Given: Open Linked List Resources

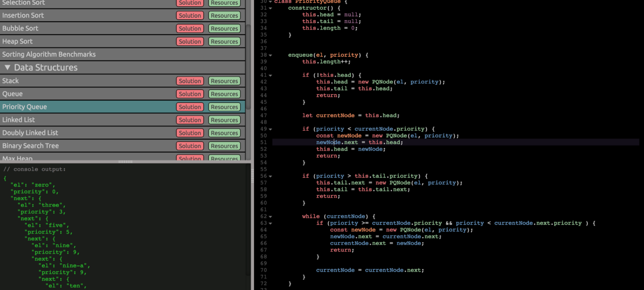Looking at the screenshot, I should tap(224, 120).
